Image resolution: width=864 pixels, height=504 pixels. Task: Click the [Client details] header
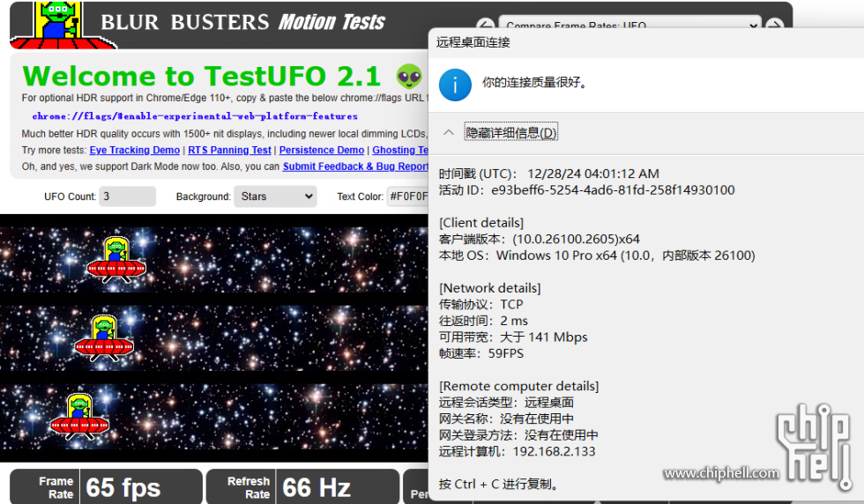click(481, 223)
